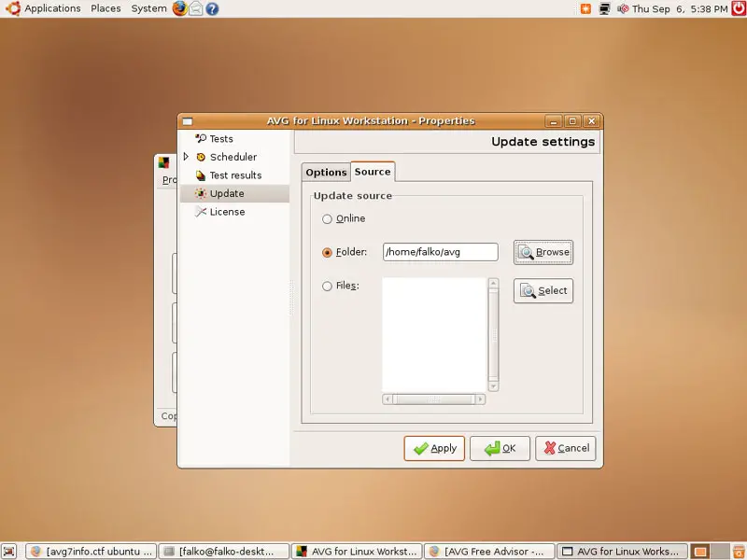Image resolution: width=747 pixels, height=560 pixels.
Task: Click the files list scroll up arrow
Action: 494,284
